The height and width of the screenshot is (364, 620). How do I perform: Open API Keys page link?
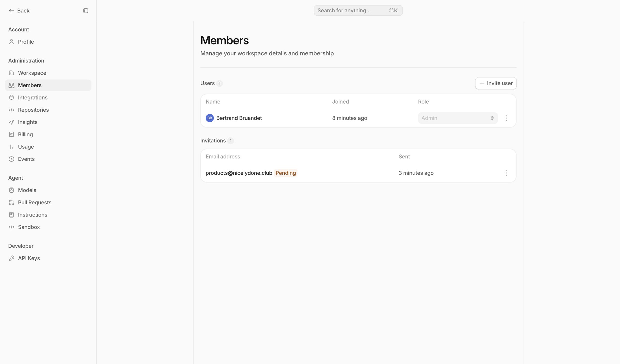pyautogui.click(x=48, y=258)
